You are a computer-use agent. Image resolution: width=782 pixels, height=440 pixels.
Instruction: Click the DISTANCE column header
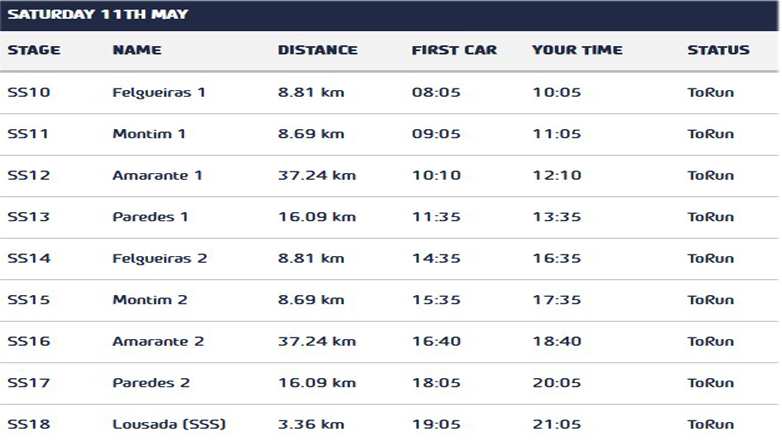tap(317, 50)
